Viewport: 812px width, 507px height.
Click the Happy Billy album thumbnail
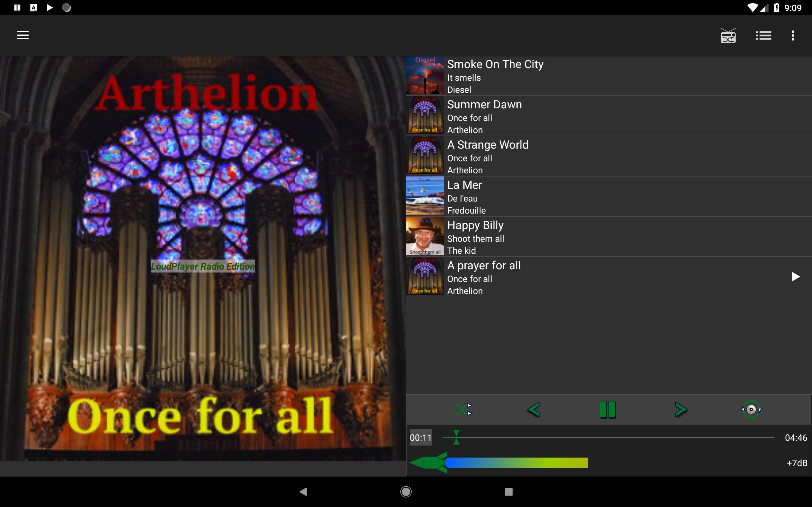click(x=425, y=236)
